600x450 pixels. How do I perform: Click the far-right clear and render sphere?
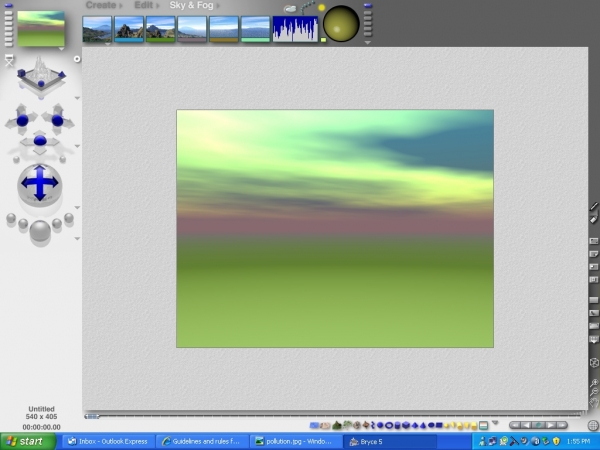pos(69,218)
